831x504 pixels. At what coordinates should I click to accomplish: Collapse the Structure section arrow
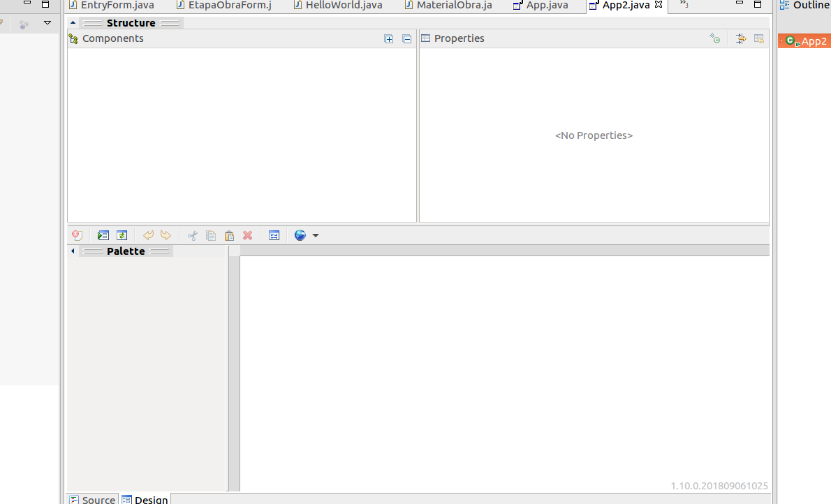(73, 23)
